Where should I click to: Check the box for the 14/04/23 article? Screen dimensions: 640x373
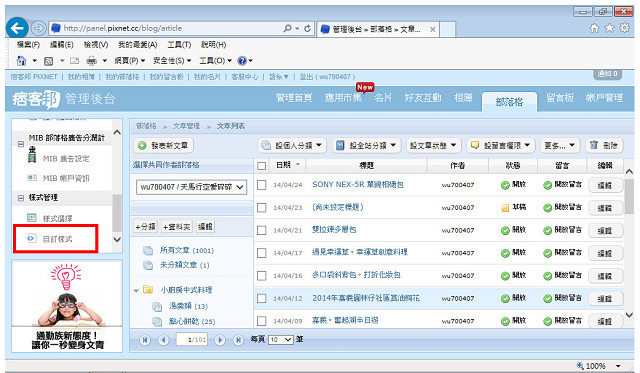pyautogui.click(x=262, y=208)
